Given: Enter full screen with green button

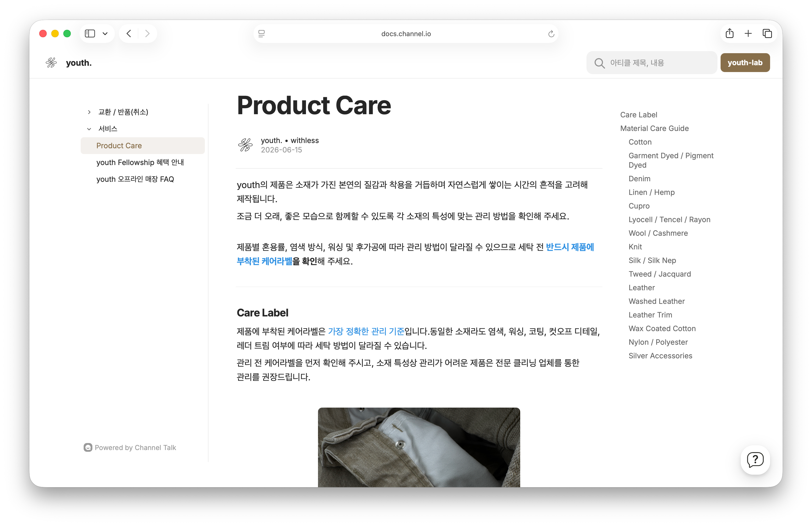Looking at the screenshot, I should [x=67, y=34].
